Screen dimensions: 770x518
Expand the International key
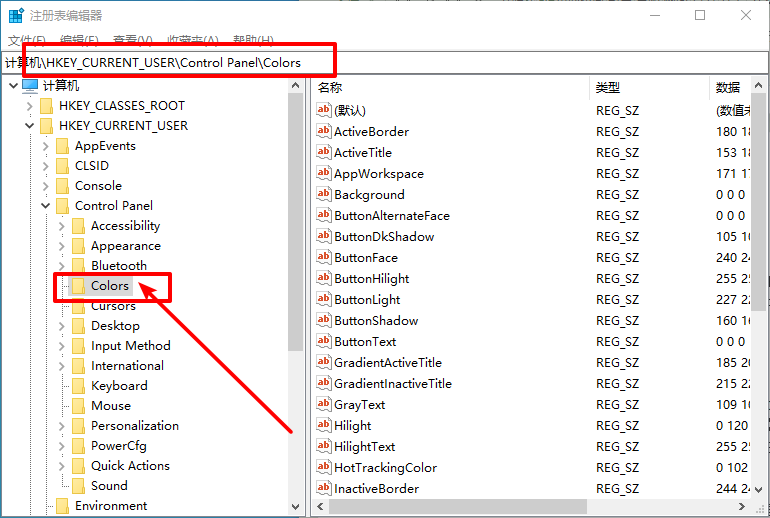[x=61, y=366]
